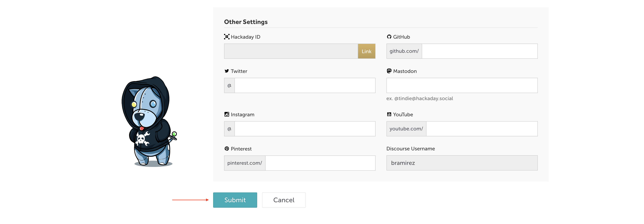Click the hooded robot dog mascot image
Viewport: 644px width, 224px height.
click(x=149, y=122)
